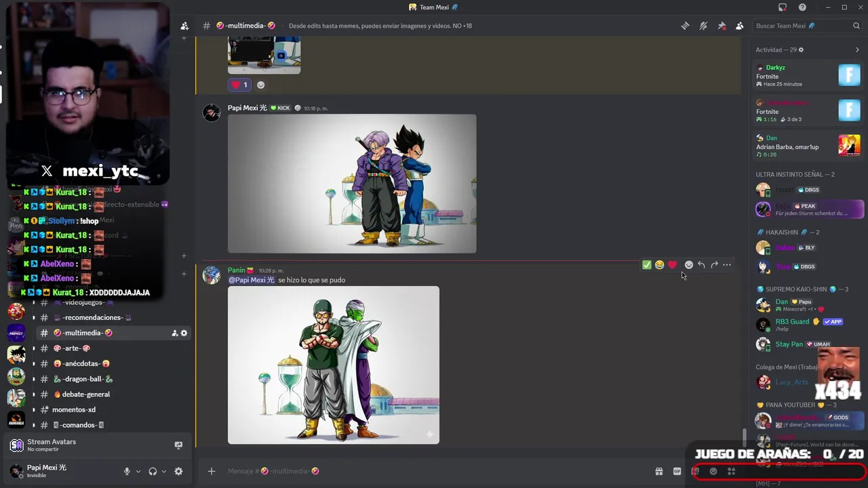Open -recomendaciones- channel

pyautogui.click(x=92, y=317)
